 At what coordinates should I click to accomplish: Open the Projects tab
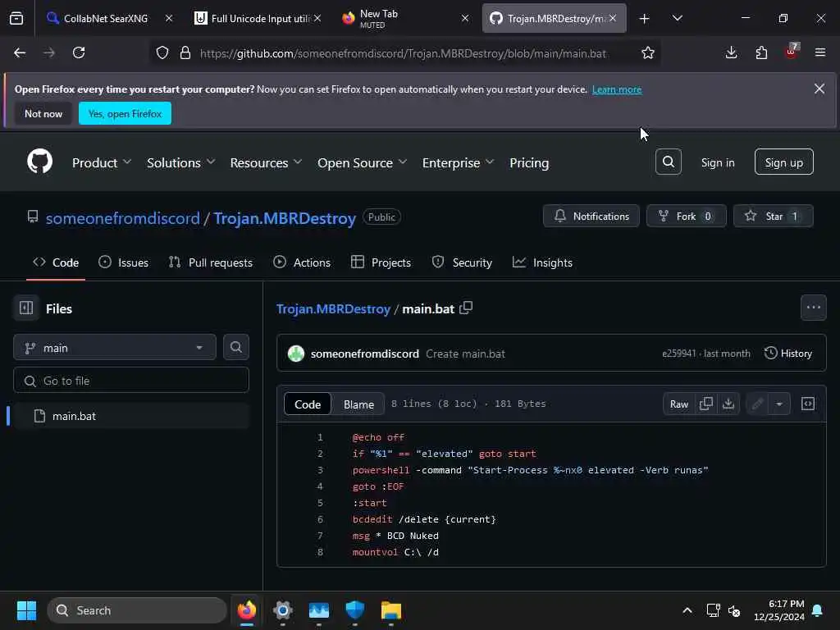(381, 262)
